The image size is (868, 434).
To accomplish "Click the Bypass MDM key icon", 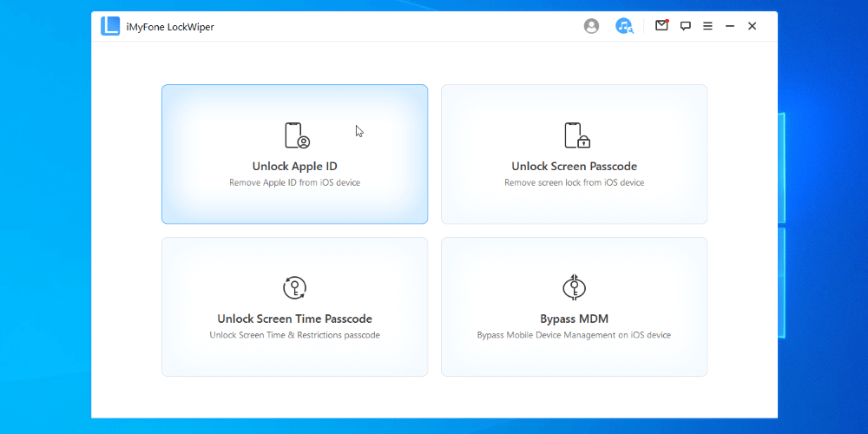I will pyautogui.click(x=574, y=287).
